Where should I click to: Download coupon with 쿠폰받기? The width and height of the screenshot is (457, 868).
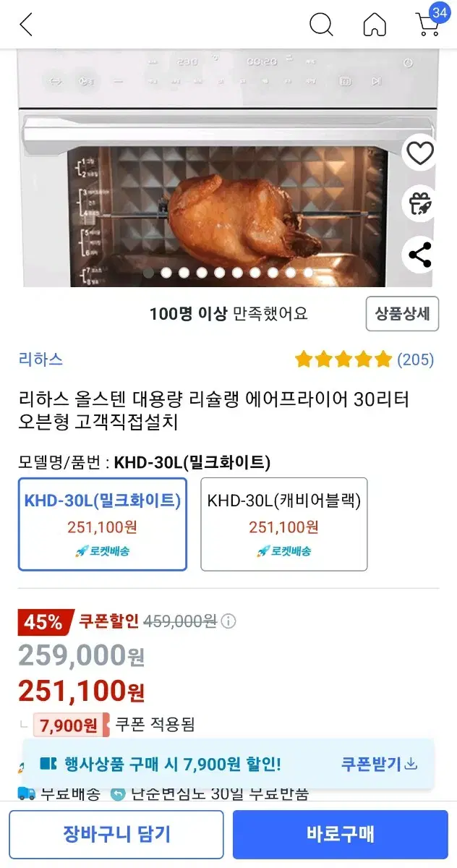tap(380, 763)
